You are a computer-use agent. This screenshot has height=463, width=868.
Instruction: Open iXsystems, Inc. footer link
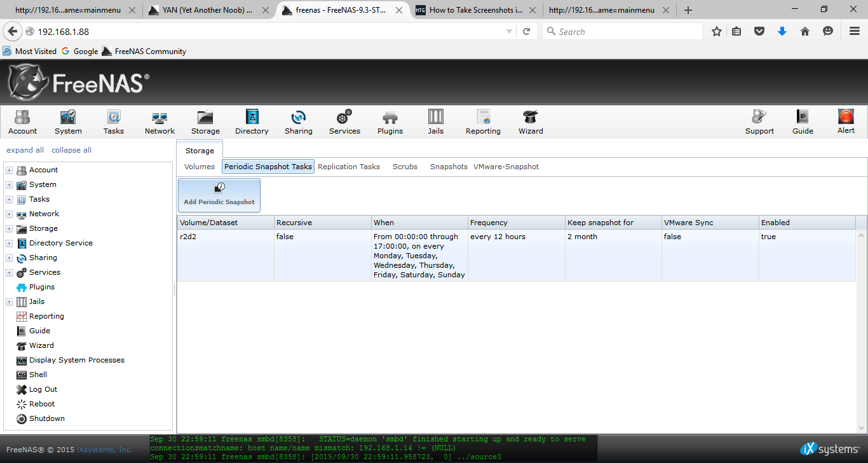(105, 450)
